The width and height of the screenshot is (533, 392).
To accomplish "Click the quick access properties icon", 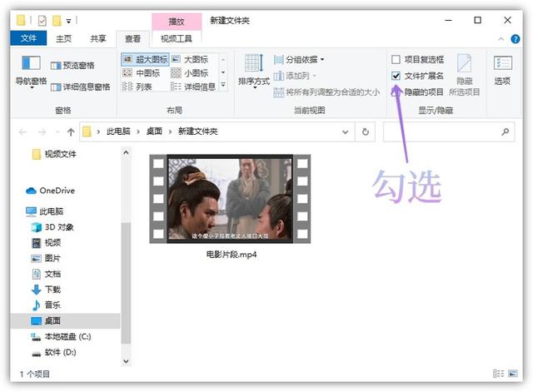I will 42,21.
